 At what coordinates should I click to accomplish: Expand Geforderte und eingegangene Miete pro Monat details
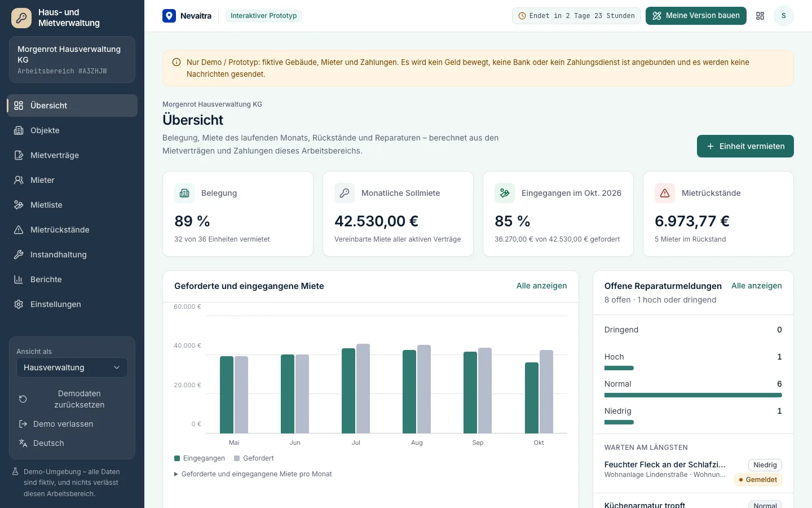(x=253, y=474)
